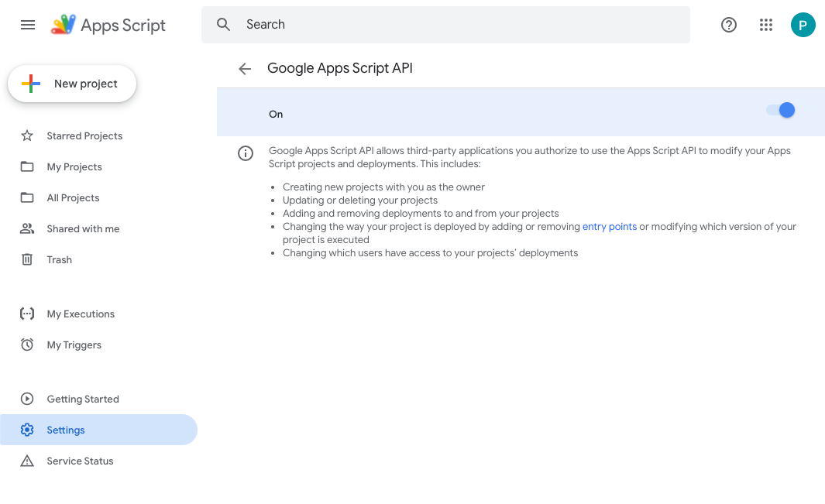Open the entry points link
Image resolution: width=825 pixels, height=504 pixels.
[x=609, y=226]
